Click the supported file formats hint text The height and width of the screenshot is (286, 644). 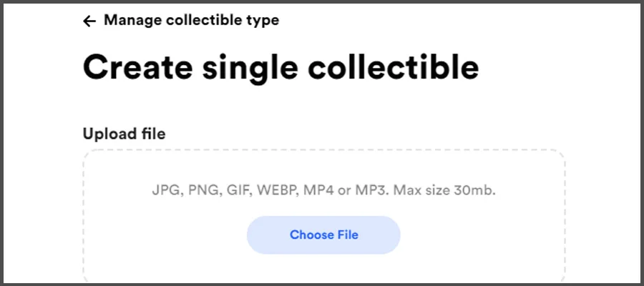(x=323, y=191)
